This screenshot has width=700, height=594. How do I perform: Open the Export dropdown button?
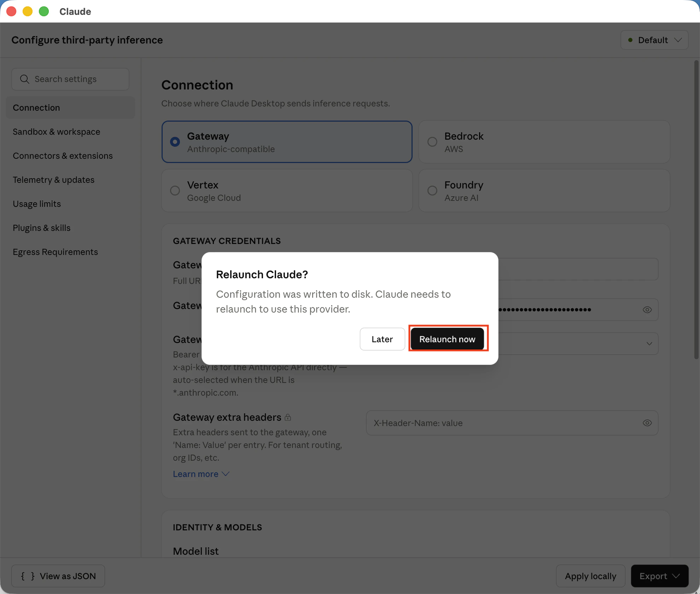pyautogui.click(x=659, y=576)
